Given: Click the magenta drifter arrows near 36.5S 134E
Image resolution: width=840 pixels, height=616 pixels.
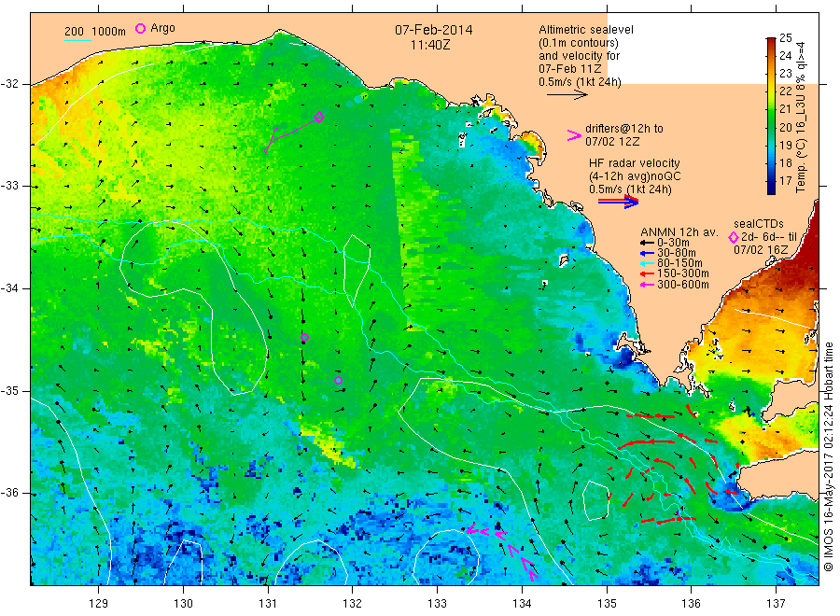Looking at the screenshot, I should [502, 552].
